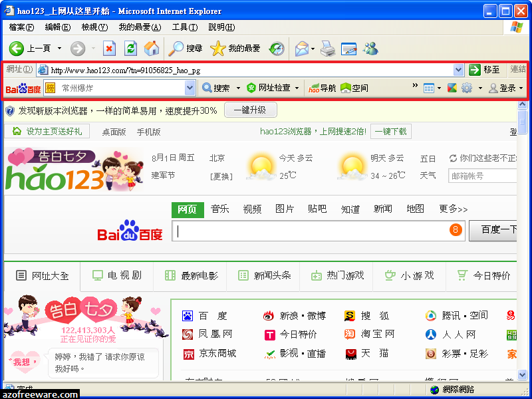Switch to the 新闻头条 category tab
Image resolution: width=532 pixels, height=399 pixels.
[x=263, y=275]
